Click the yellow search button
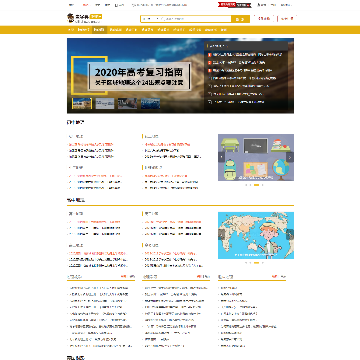 [x=240, y=19]
